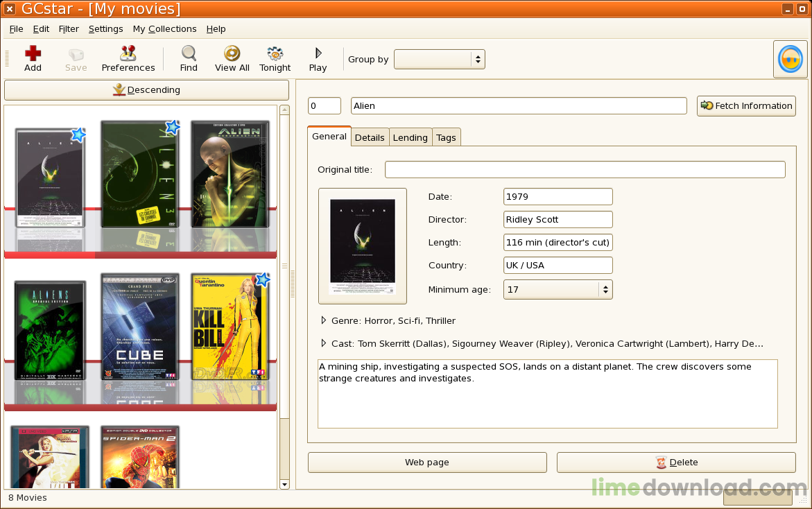This screenshot has height=509, width=812.
Task: Click the Delete button
Action: [x=676, y=463]
